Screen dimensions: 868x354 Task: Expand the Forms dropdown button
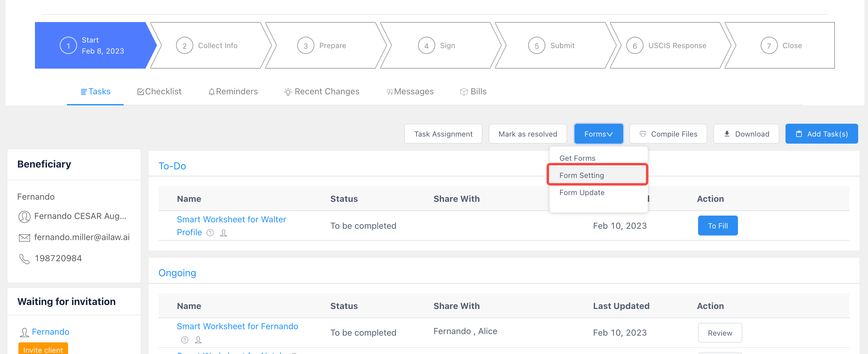(x=598, y=134)
